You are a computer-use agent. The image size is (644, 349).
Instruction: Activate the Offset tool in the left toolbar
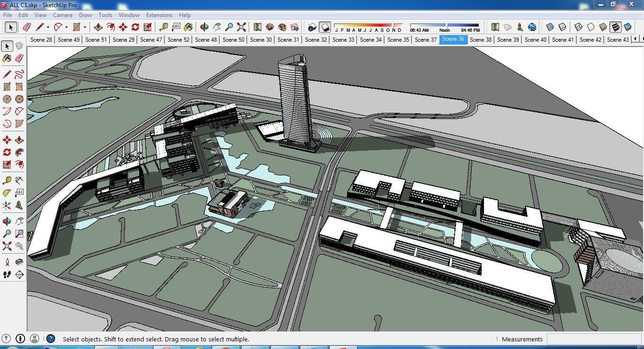[19, 165]
